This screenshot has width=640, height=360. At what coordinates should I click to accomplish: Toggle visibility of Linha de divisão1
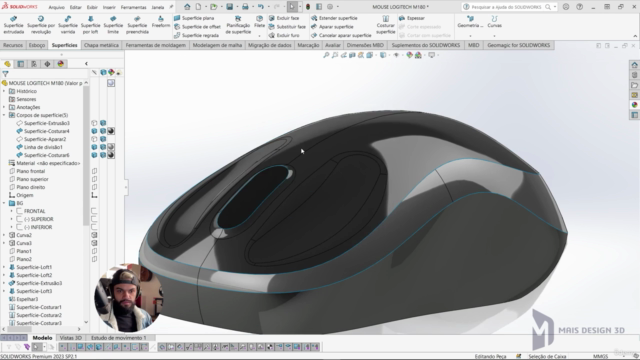pos(94,147)
